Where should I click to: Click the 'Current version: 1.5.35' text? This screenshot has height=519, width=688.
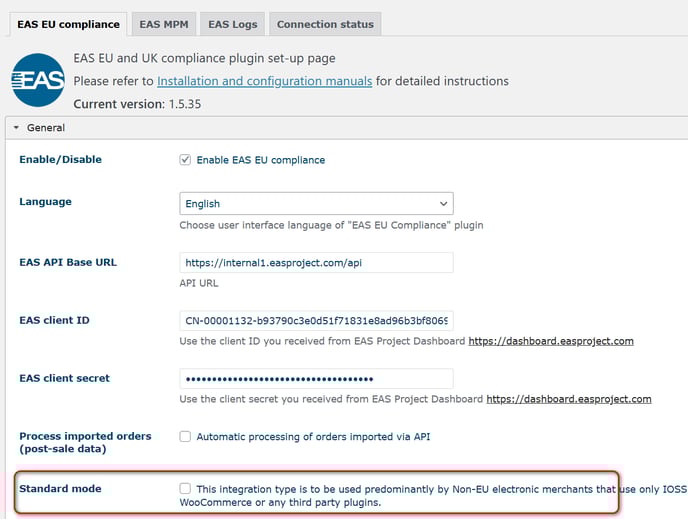[x=137, y=104]
